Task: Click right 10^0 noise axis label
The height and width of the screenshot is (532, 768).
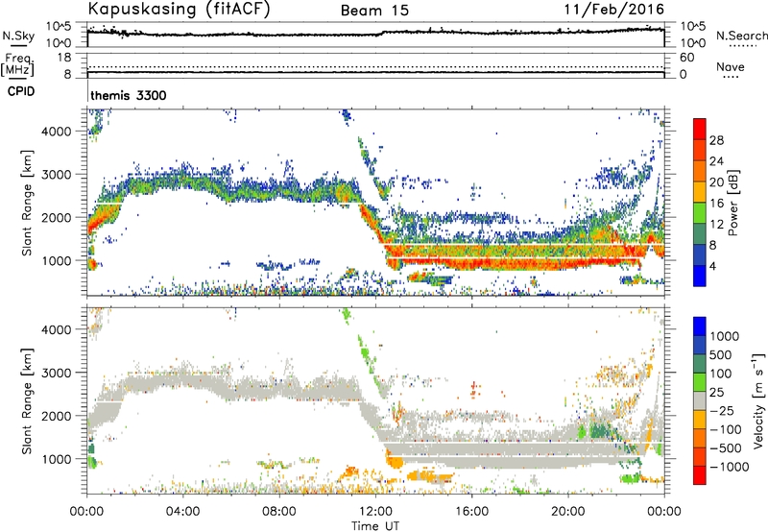Action: click(x=693, y=43)
